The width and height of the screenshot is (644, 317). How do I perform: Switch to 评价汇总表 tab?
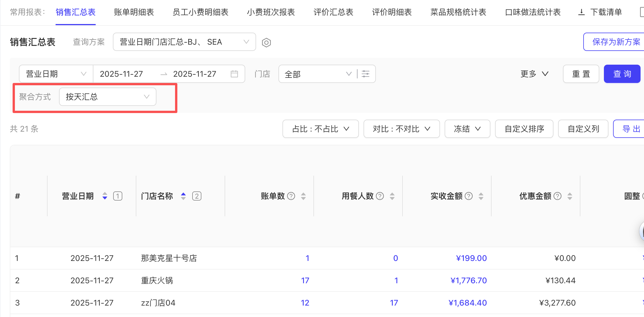333,12
